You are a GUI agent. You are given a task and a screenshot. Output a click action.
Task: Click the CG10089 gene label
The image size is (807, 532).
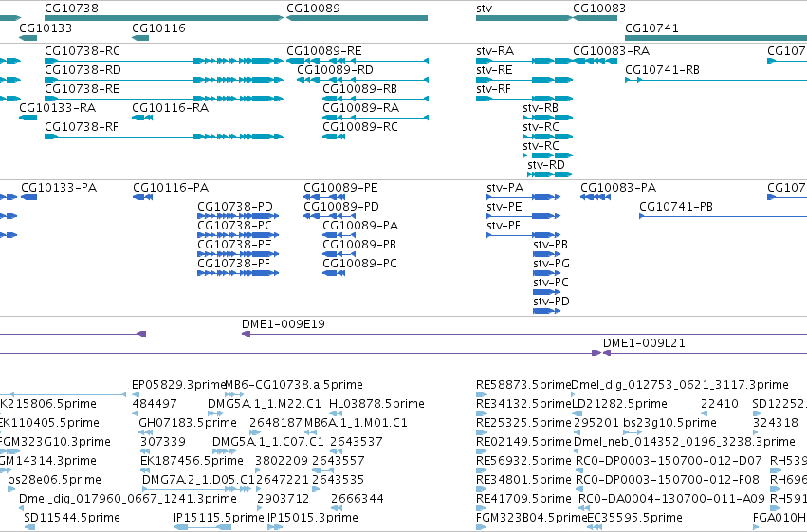[x=313, y=9]
